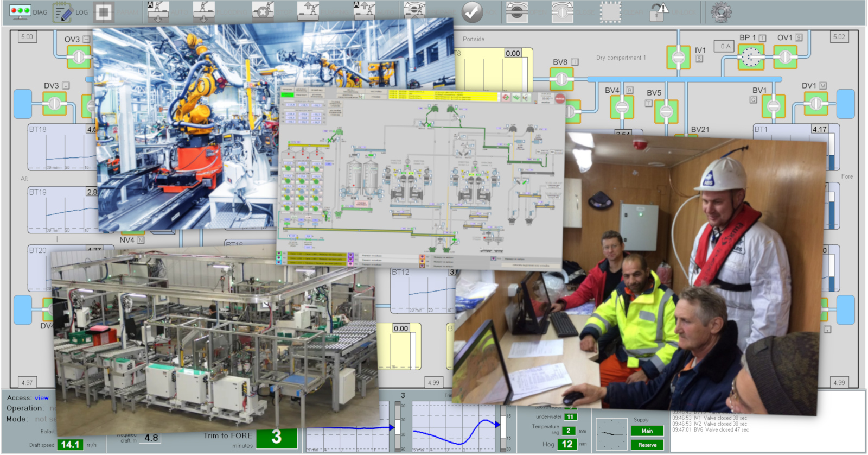Click the BT12 tank trend panel

point(423,290)
